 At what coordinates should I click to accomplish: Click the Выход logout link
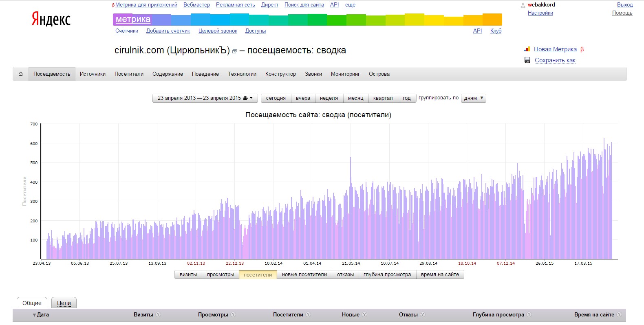click(x=625, y=5)
